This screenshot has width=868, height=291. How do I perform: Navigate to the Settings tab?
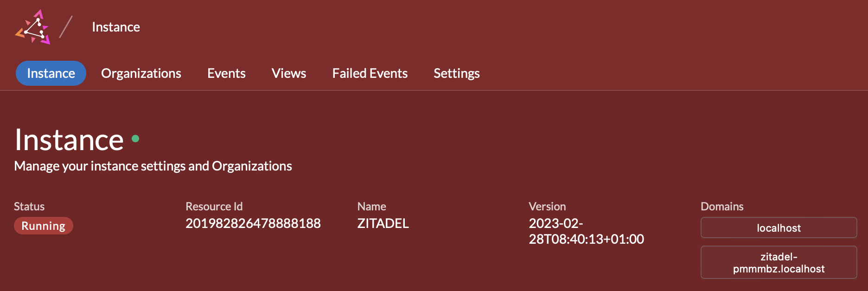click(457, 73)
